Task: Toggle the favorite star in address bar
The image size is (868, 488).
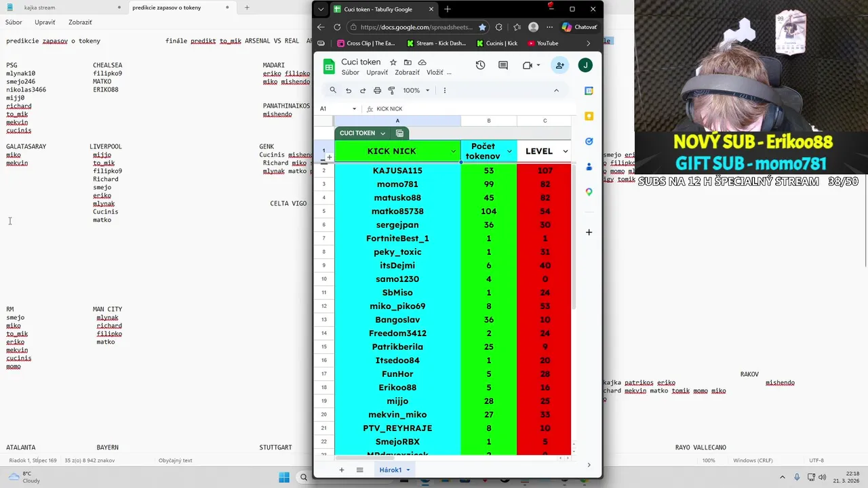Action: (x=482, y=27)
